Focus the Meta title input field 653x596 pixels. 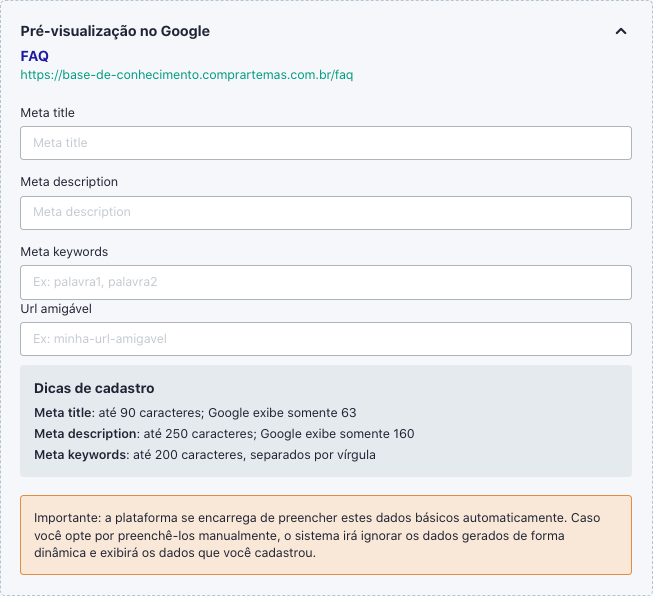coord(326,143)
